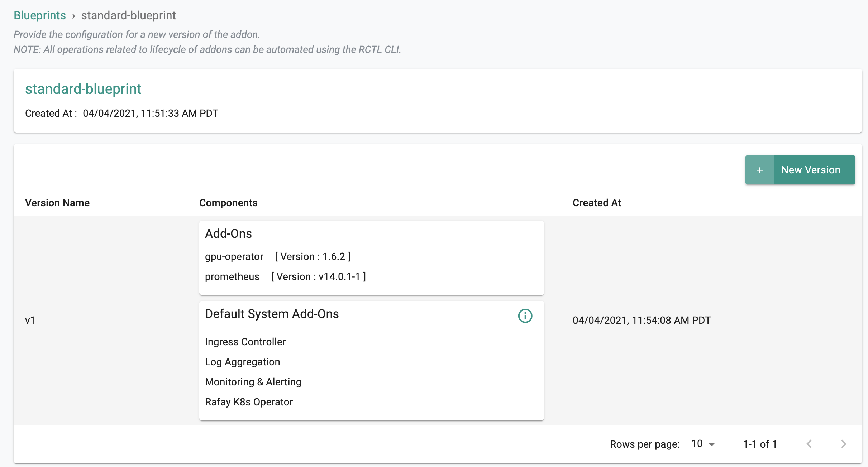Viewport: 868px width, 467px height.
Task: Select the v1 version name cell
Action: tap(30, 320)
